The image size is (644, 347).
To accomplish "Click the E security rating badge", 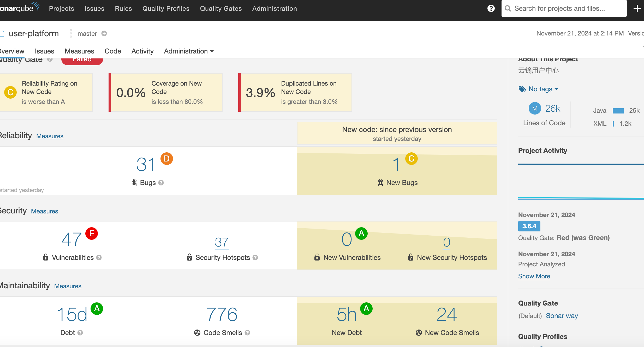I will [92, 234].
